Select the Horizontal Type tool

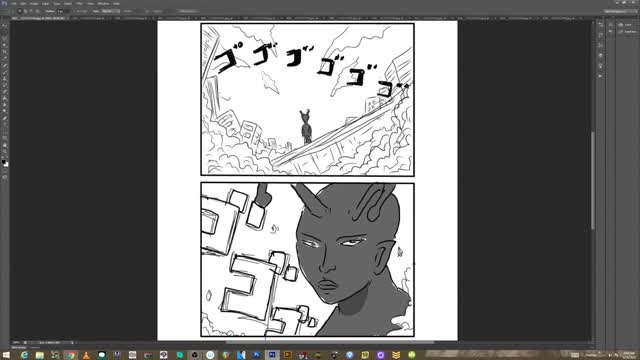pyautogui.click(x=5, y=124)
